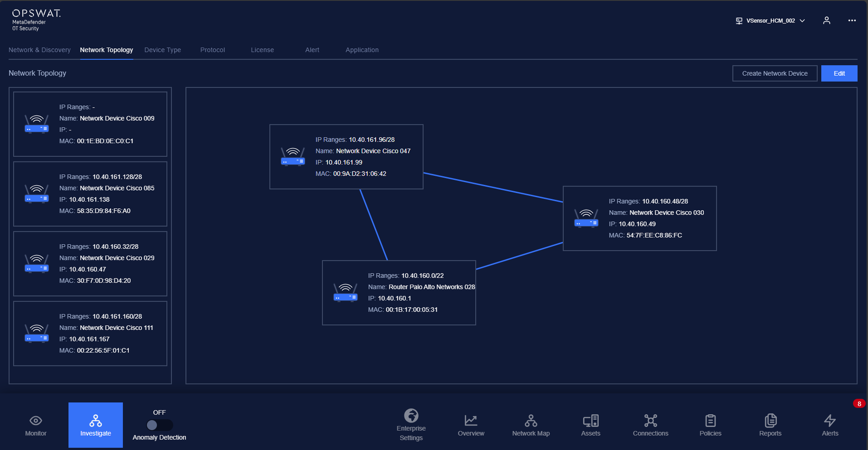The image size is (868, 450).
Task: Open the three-dot more options menu
Action: pyautogui.click(x=852, y=21)
